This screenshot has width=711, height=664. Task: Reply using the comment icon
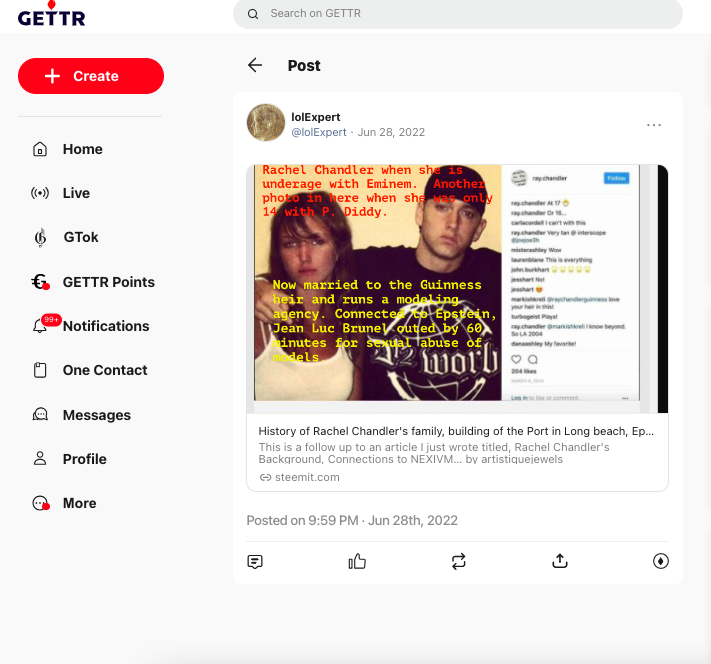tap(255, 561)
